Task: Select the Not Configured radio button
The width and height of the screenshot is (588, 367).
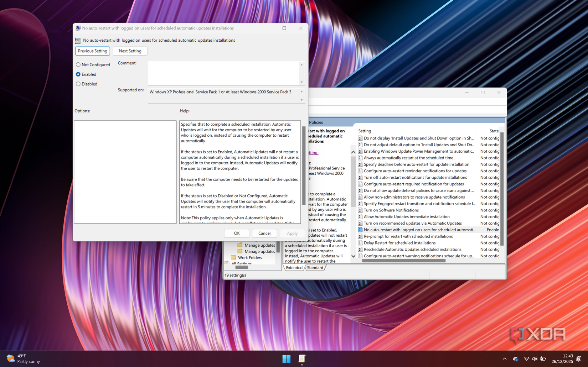Action: coord(78,65)
